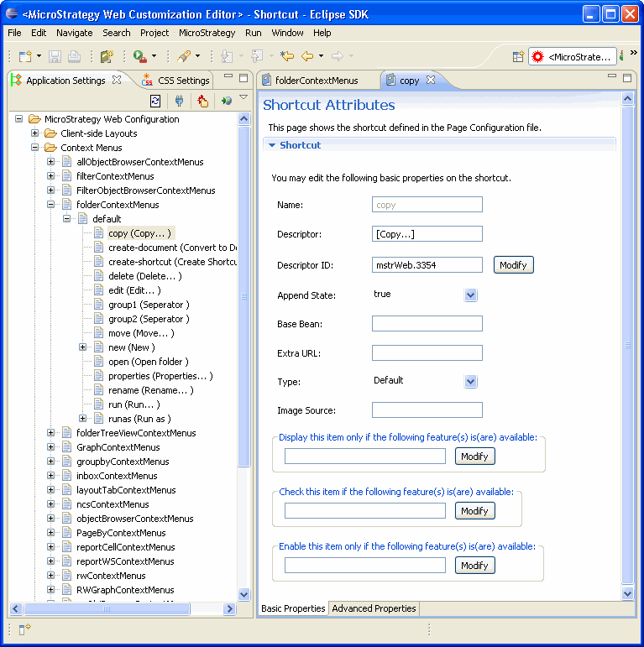
Task: Click the red house icon in Application Settings
Action: (202, 101)
